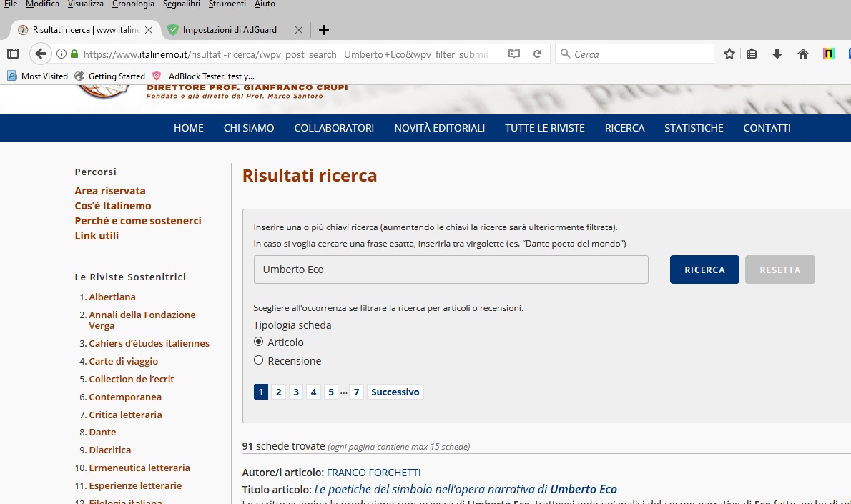Open the downloads arrow icon
This screenshot has height=504, width=851.
click(x=777, y=54)
